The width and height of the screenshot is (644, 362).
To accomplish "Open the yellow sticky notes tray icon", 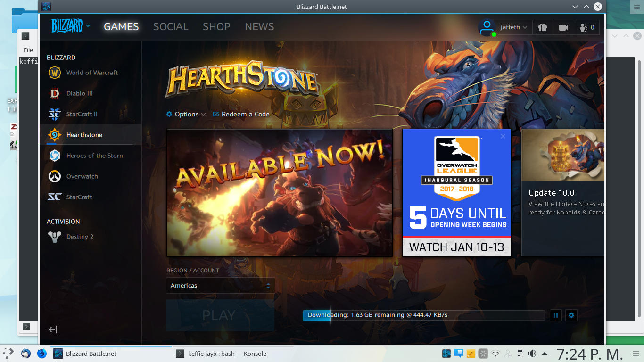I will (471, 354).
